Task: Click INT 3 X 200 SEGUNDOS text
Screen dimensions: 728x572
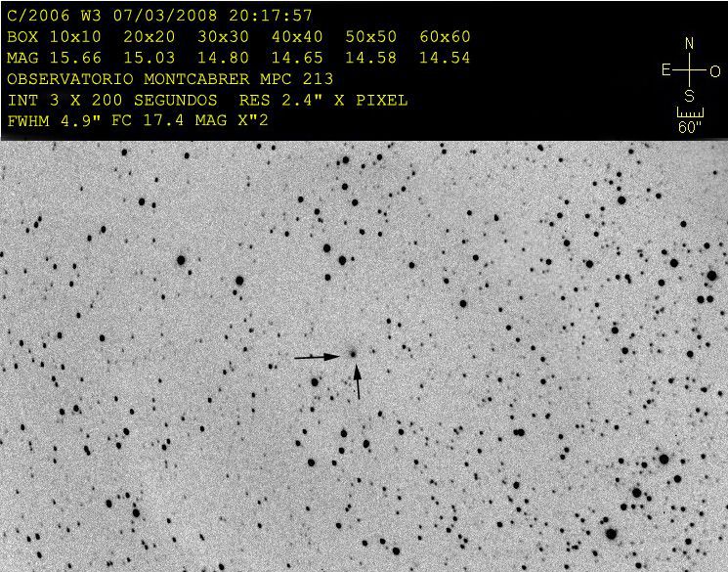Action: point(112,101)
